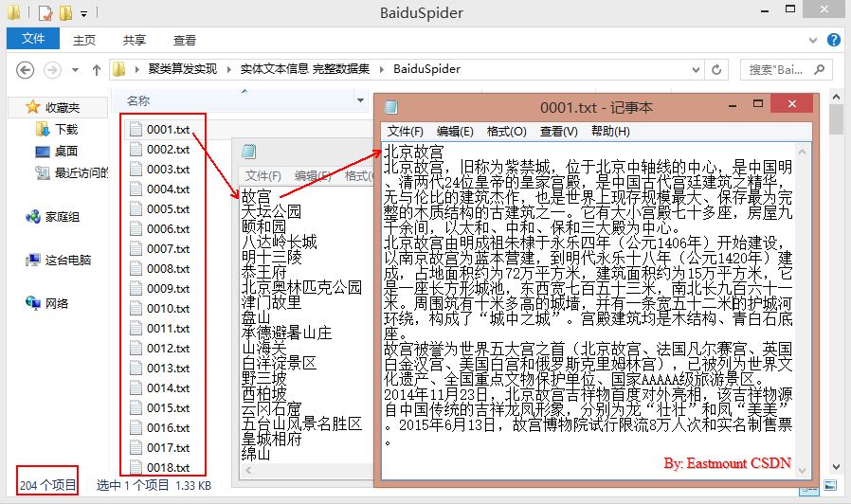Open the 主页 ribbon tab

coord(84,40)
